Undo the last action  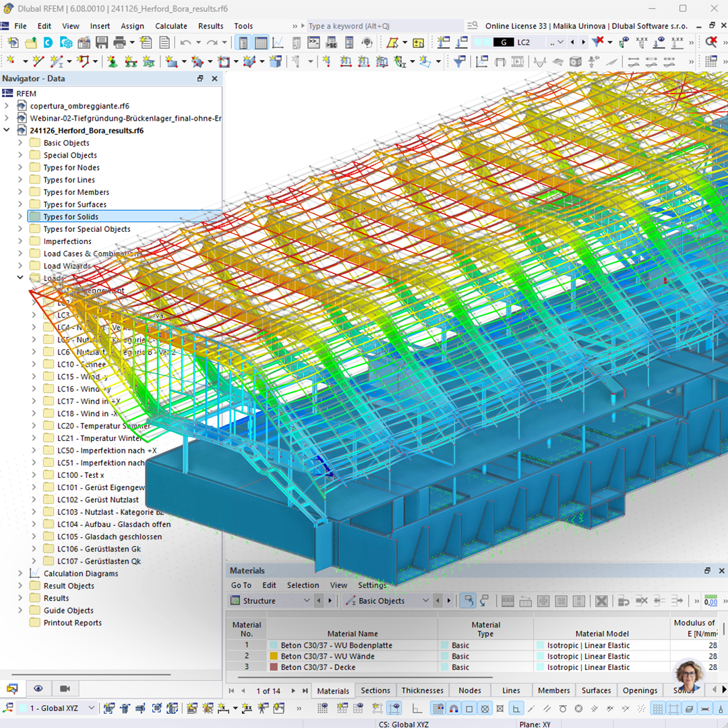(x=186, y=42)
